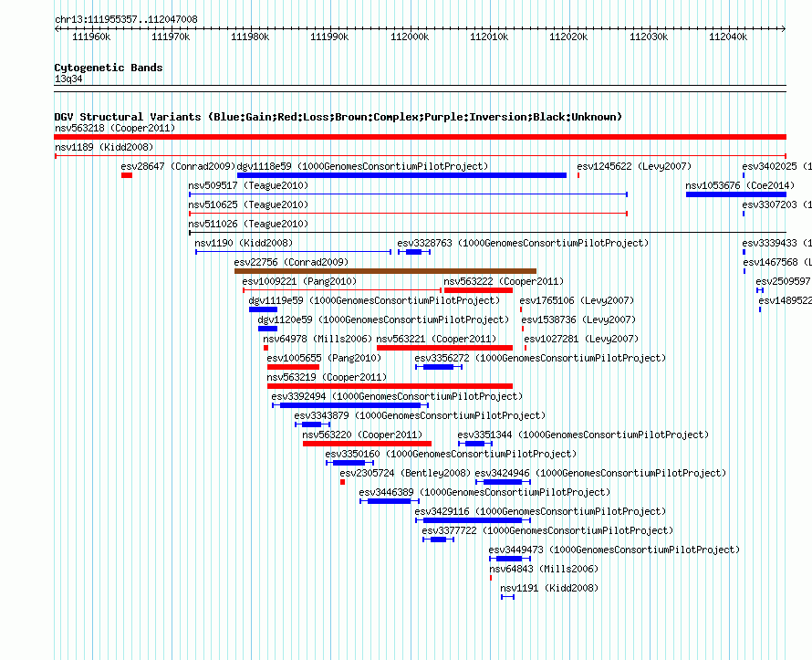Click the chr13:111955357..112047008 region label
Image resolution: width=812 pixels, height=660 pixels.
[x=126, y=19]
